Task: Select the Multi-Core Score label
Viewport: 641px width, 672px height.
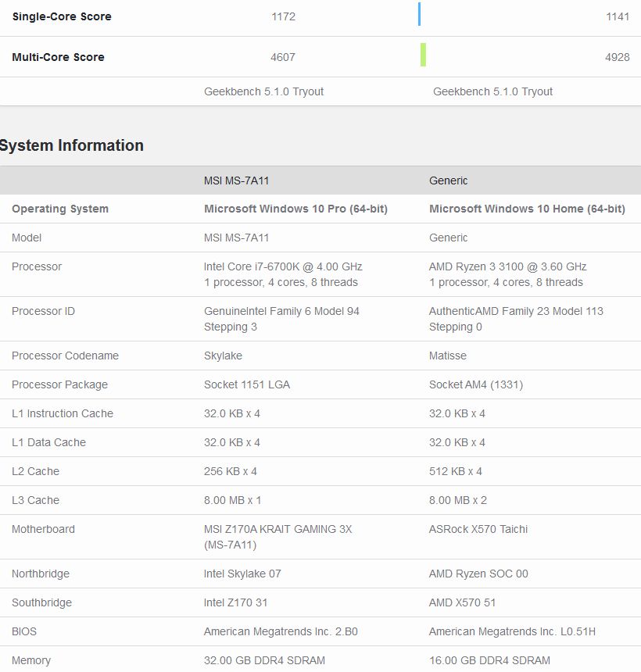Action: pos(59,57)
